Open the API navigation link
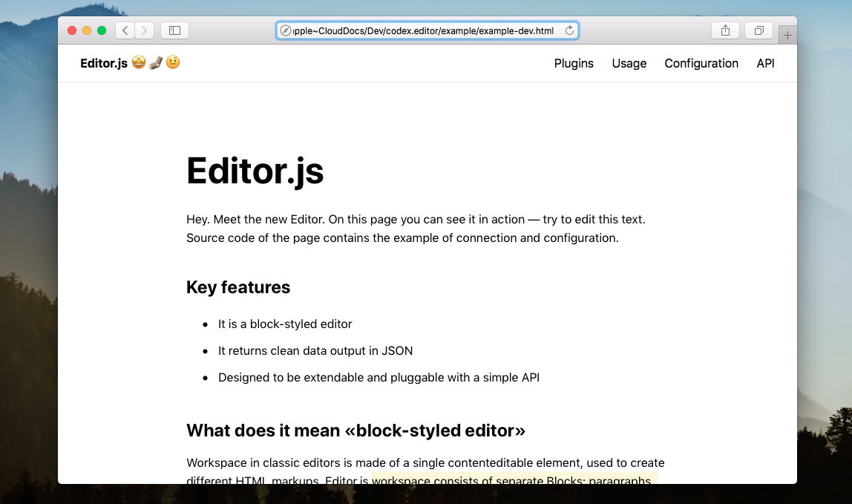This screenshot has height=504, width=852. (x=765, y=64)
